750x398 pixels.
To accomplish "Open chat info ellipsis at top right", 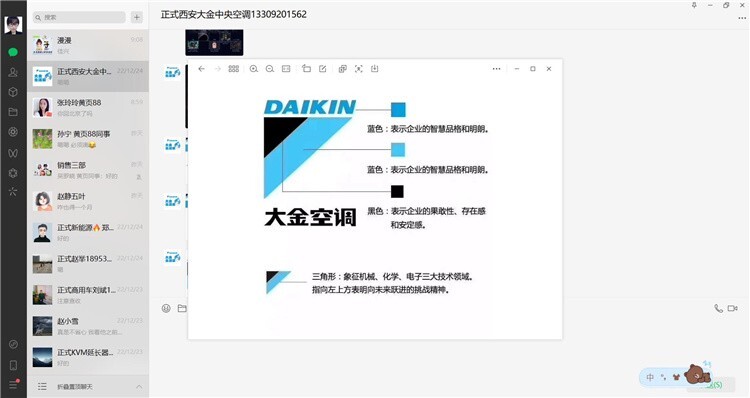I will (x=742, y=18).
